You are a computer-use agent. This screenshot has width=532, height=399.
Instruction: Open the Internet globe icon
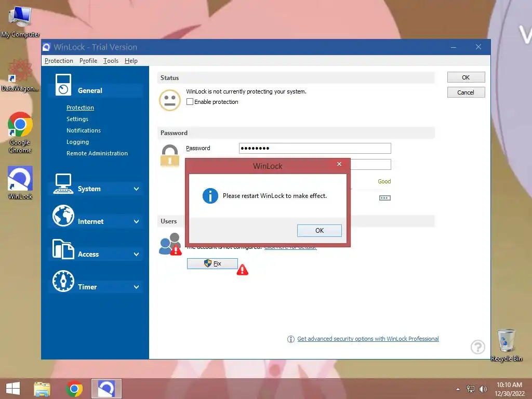click(x=63, y=216)
